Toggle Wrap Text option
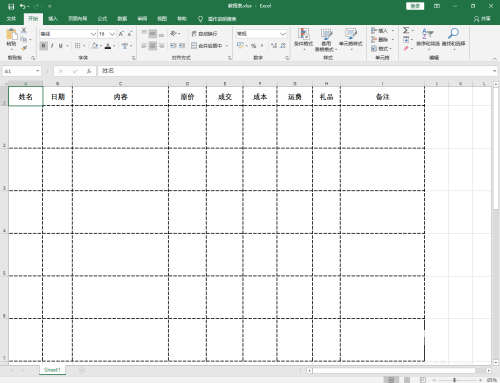 [204, 34]
